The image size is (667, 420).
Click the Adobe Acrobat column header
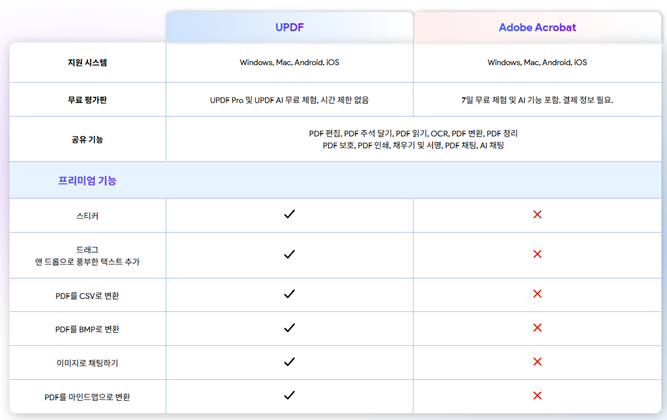click(537, 27)
